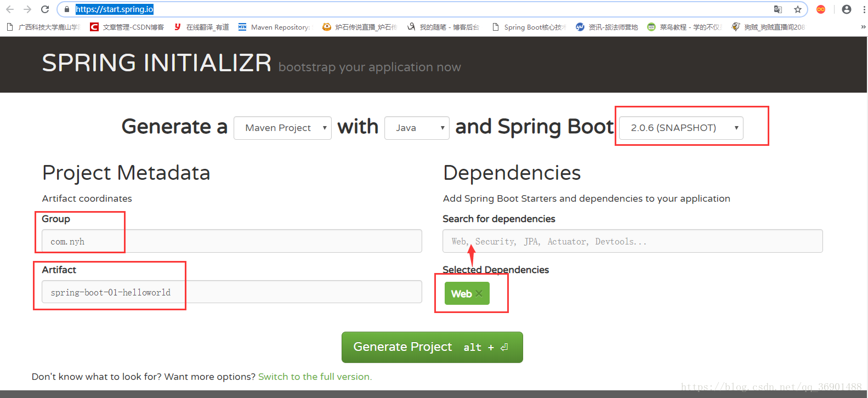Open 我的随笔 - 博客后台 bookmark
Image resolution: width=868 pixels, height=398 pixels.
[443, 27]
